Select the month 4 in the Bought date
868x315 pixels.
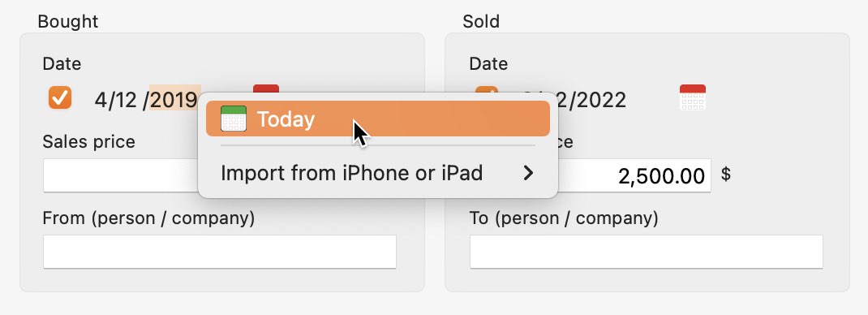pos(100,100)
